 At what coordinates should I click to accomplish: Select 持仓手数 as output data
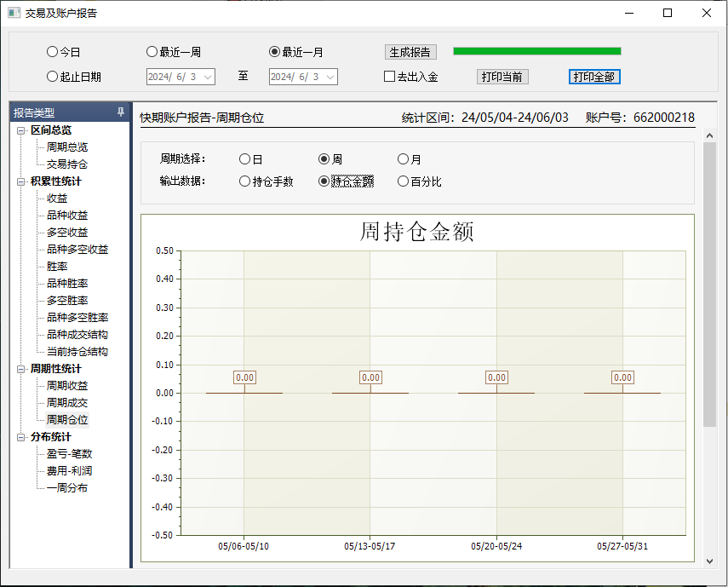[x=245, y=181]
